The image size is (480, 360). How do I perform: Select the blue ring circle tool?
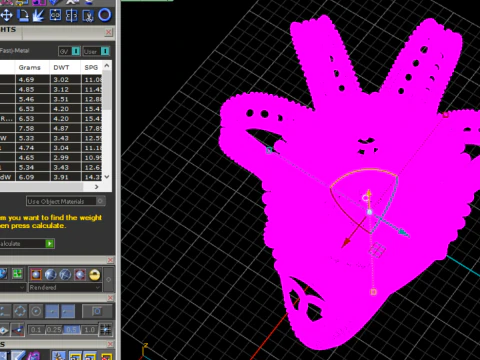tap(104, 15)
